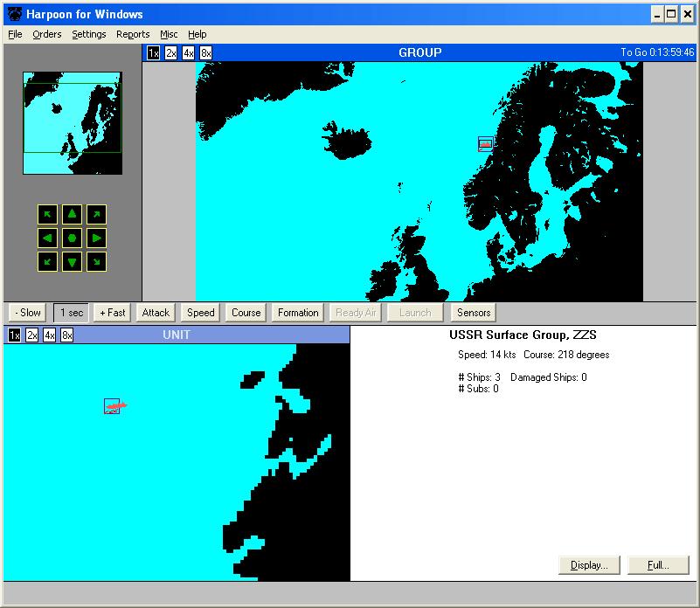Screen dimensions: 700x608
Task: Set Group map zoom to 2x
Action: 171,53
